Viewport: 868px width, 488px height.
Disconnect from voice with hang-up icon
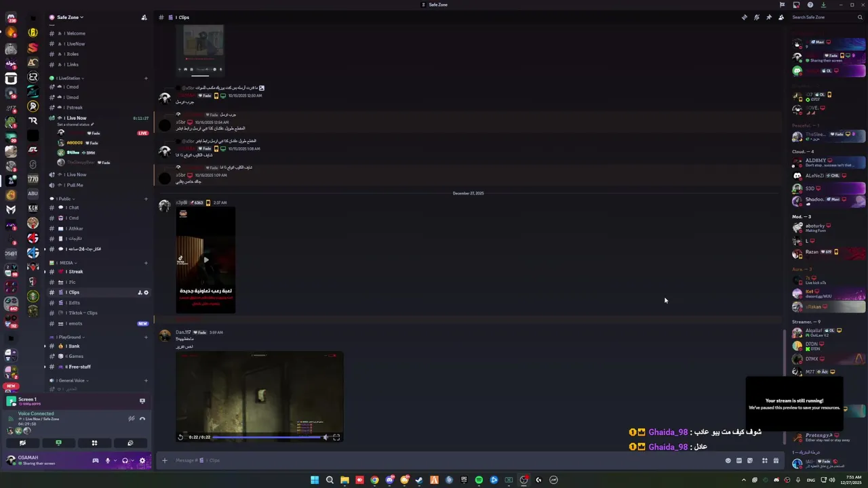point(142,418)
